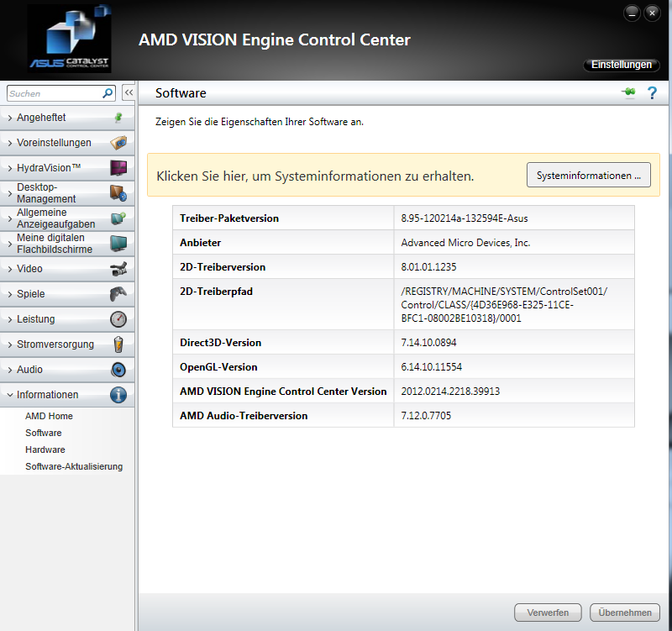
Task: Click the Anbieter value Advanced Micro Devices
Action: click(x=465, y=243)
